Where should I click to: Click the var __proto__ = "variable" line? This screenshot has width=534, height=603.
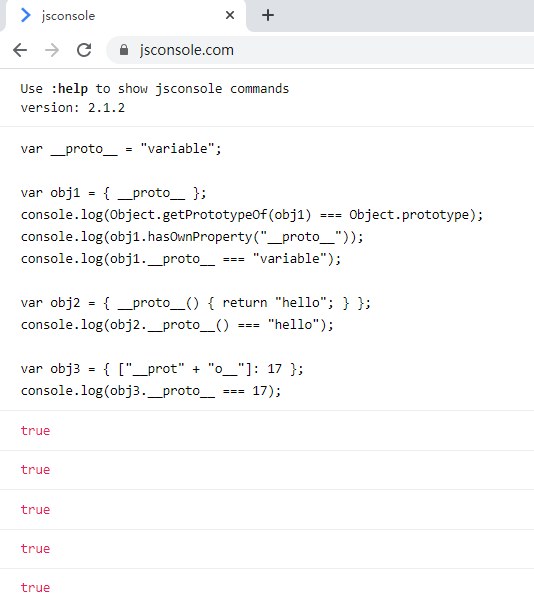(121, 149)
